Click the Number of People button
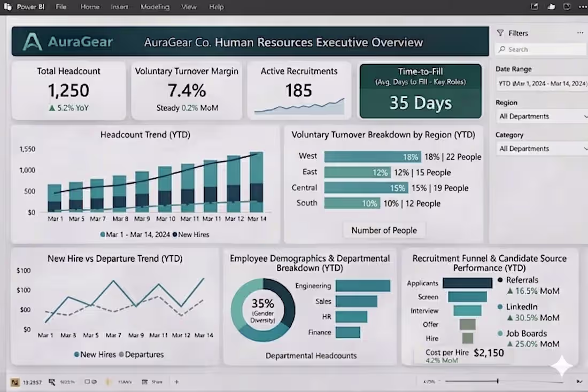The height and width of the screenshot is (392, 588). [384, 230]
